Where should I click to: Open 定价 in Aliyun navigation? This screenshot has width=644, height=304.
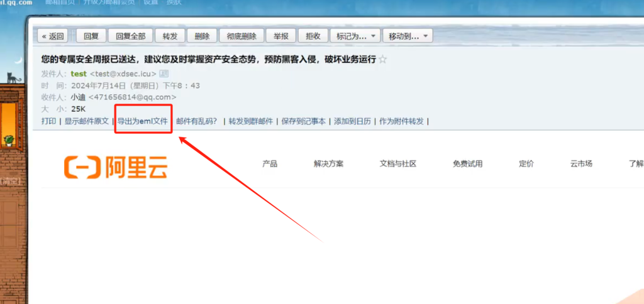[x=526, y=164]
